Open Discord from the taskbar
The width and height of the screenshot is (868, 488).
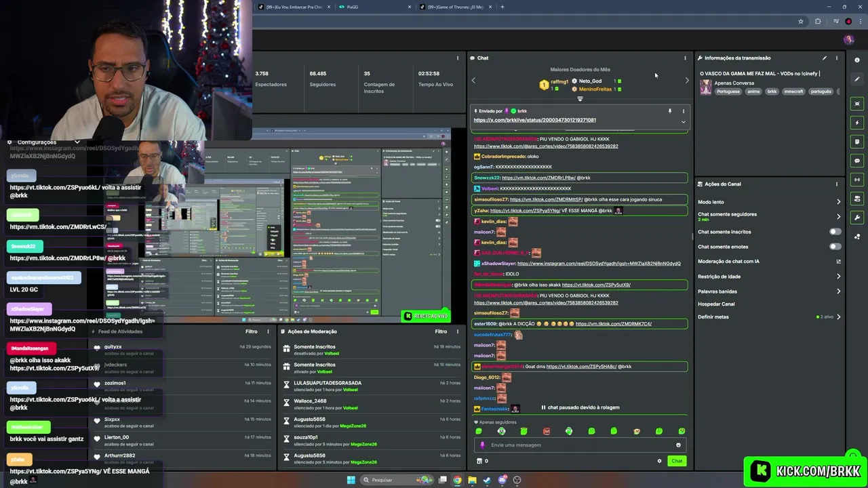point(502,480)
